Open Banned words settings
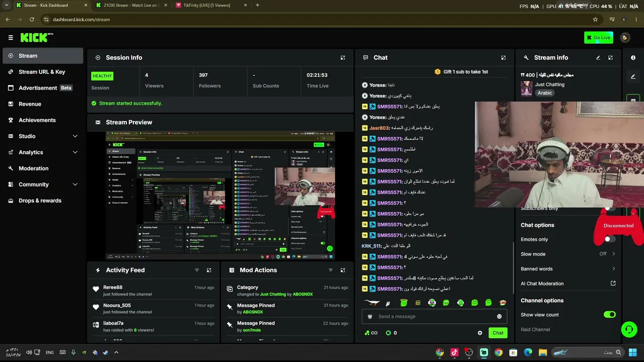 [x=568, y=269]
